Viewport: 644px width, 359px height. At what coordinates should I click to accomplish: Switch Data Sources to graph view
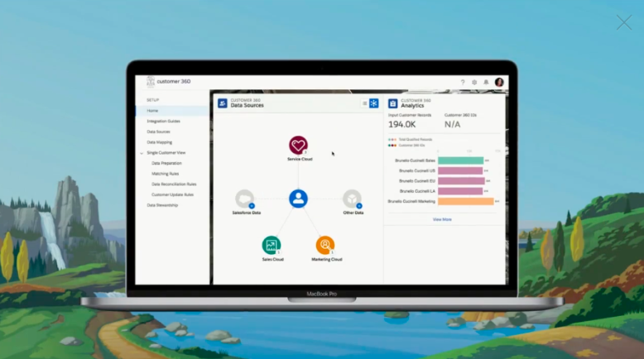(x=374, y=103)
